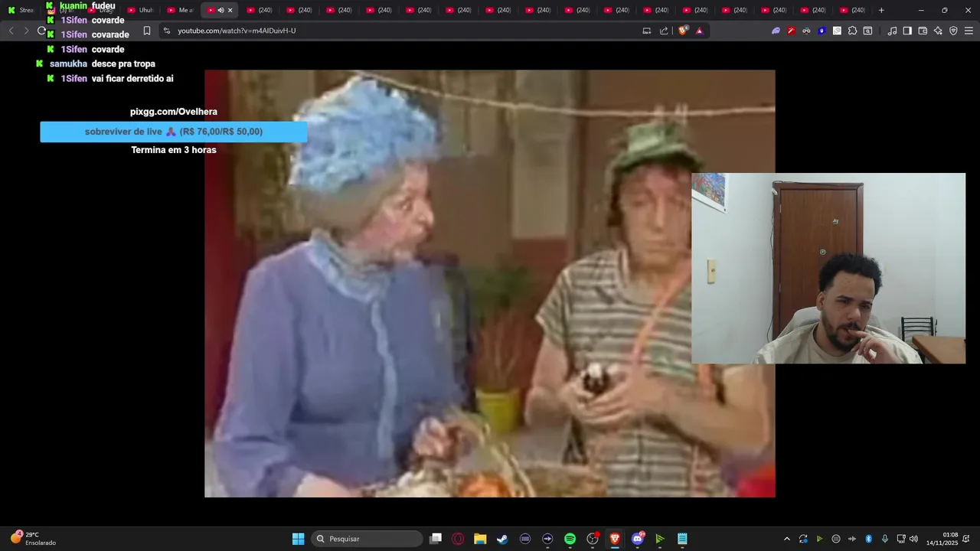Screen dimensions: 980x551
Task: Open the green play-arrow app in taskbar
Action: tap(660, 539)
